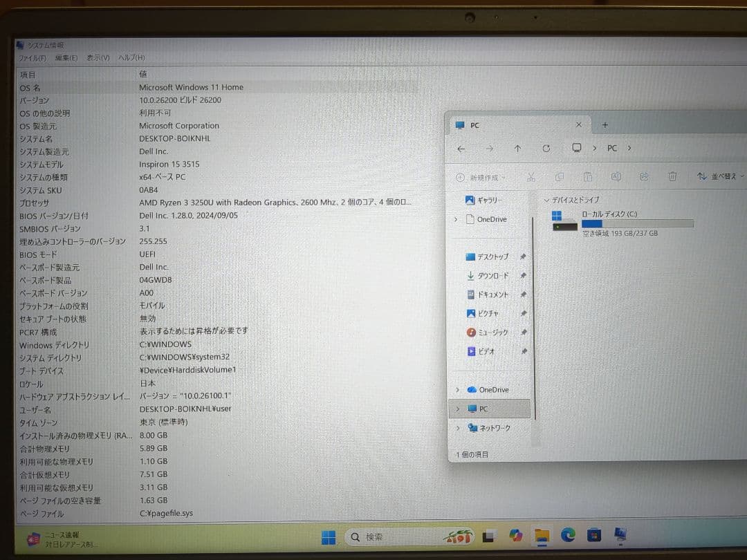Unpin ミュージック using its pin icon
Image resolution: width=747 pixels, height=560 pixels.
pos(524,333)
